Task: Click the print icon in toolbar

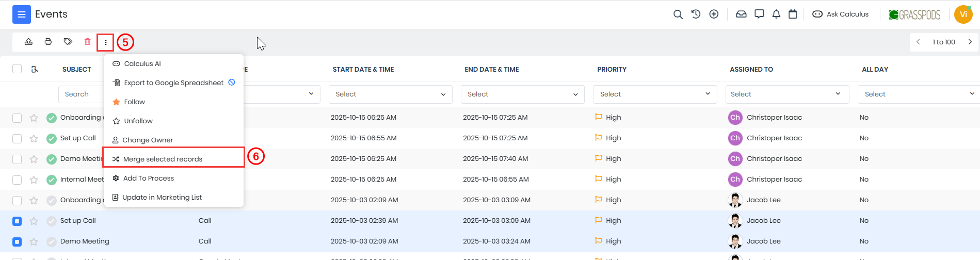Action: tap(48, 42)
